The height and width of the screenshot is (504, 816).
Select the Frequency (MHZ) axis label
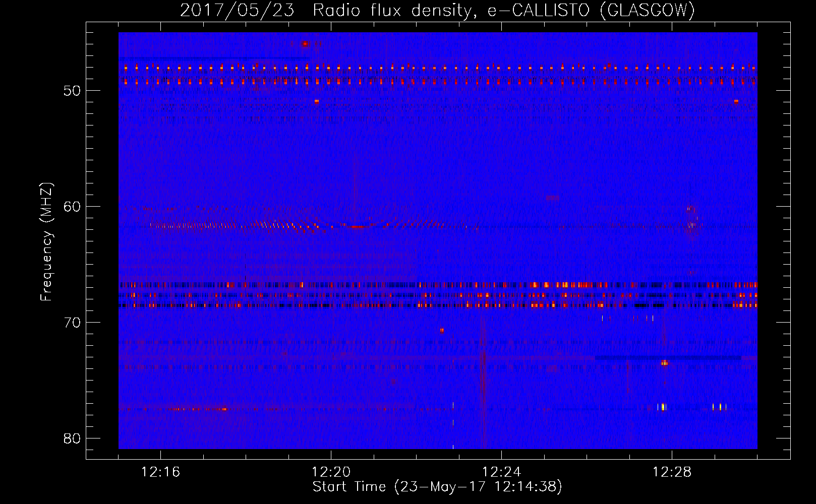46,242
